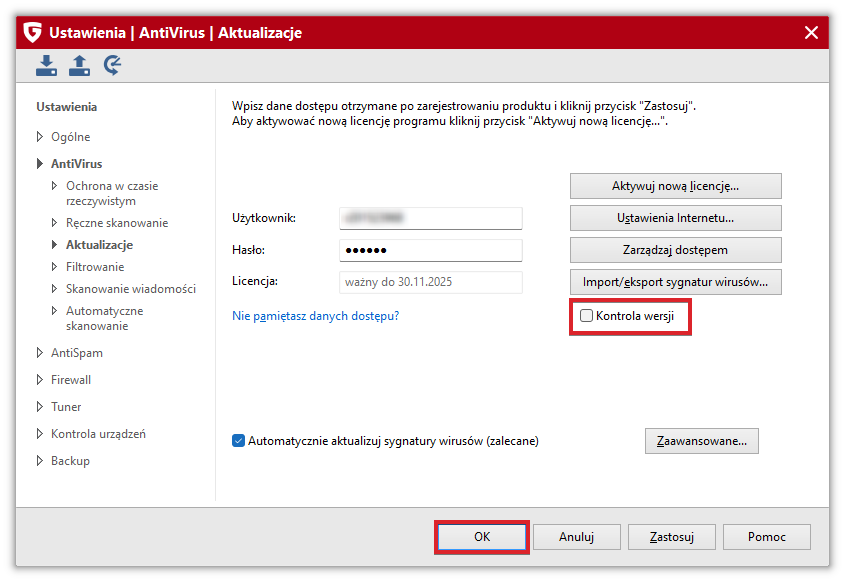Open Filtrowanie settings
Screen dimensions: 845x582
pos(95,267)
